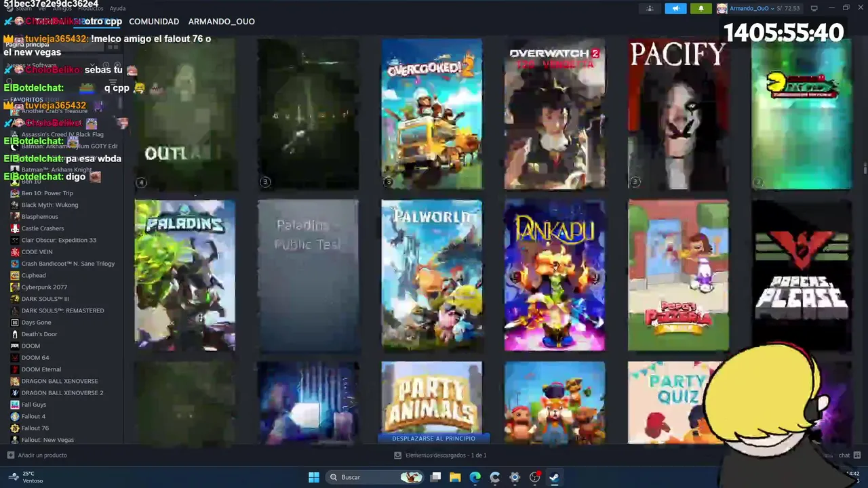Open the Pankapu game cover
Screen dimensions: 868x488
coord(555,275)
